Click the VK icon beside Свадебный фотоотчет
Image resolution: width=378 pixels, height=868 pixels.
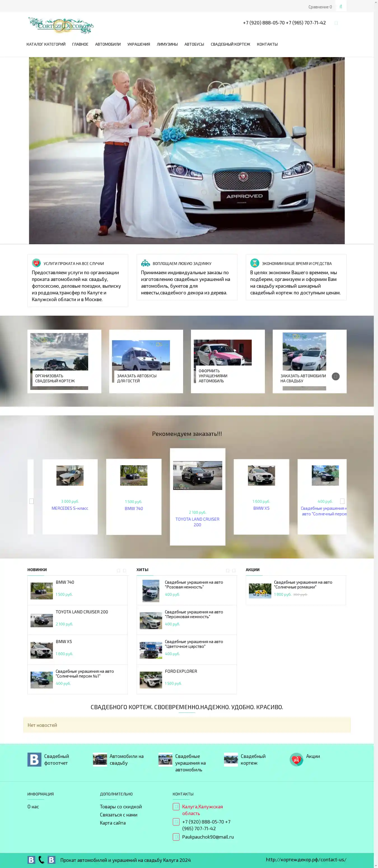34,759
